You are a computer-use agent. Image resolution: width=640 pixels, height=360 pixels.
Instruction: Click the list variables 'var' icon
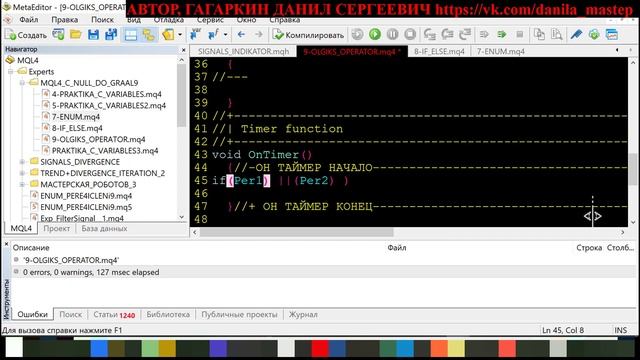pyautogui.click(x=195, y=35)
